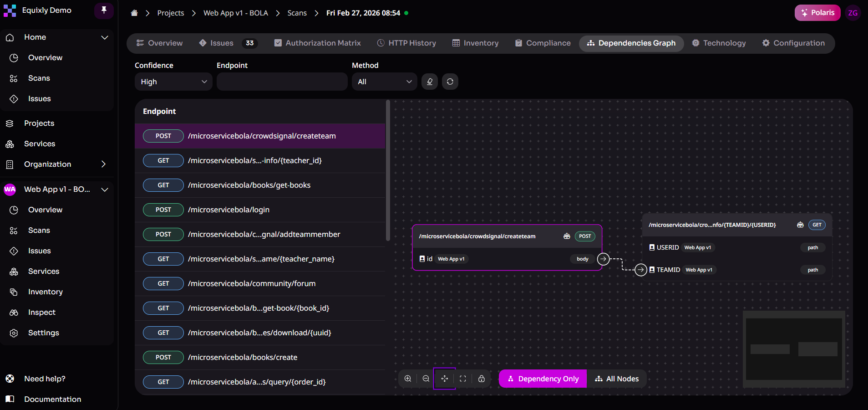Open the Method dropdown showing All
This screenshot has height=410, width=868.
click(x=384, y=82)
